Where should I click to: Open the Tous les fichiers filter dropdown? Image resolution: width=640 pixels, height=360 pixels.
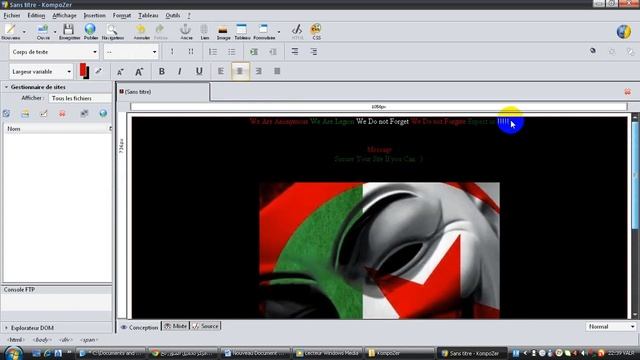80,98
